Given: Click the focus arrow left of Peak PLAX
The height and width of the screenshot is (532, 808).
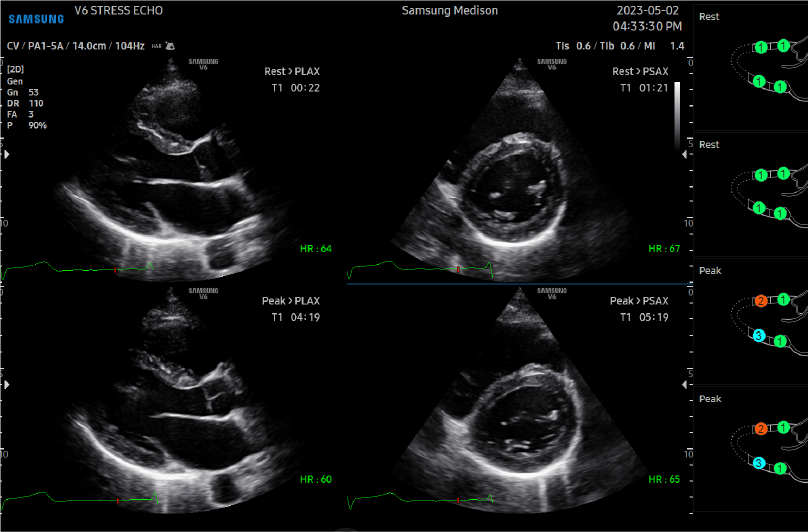Looking at the screenshot, I should pyautogui.click(x=7, y=385).
